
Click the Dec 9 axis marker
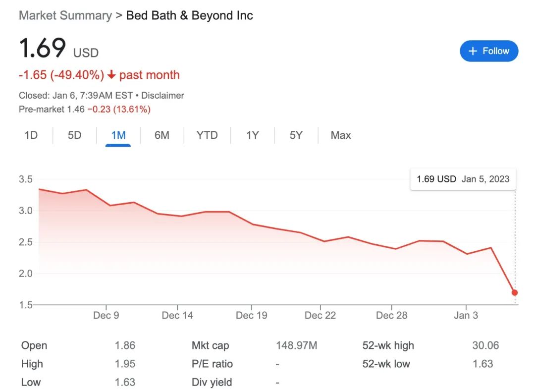106,315
